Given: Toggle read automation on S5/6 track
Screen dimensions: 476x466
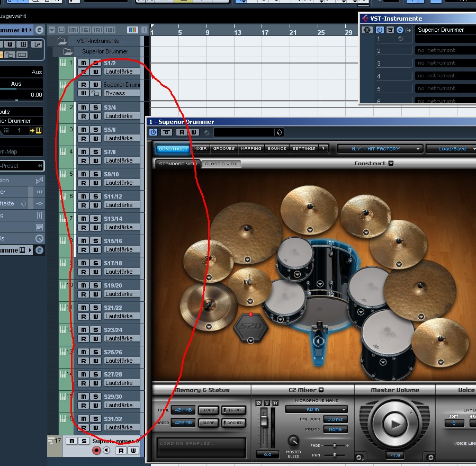Looking at the screenshot, I should (x=84, y=138).
